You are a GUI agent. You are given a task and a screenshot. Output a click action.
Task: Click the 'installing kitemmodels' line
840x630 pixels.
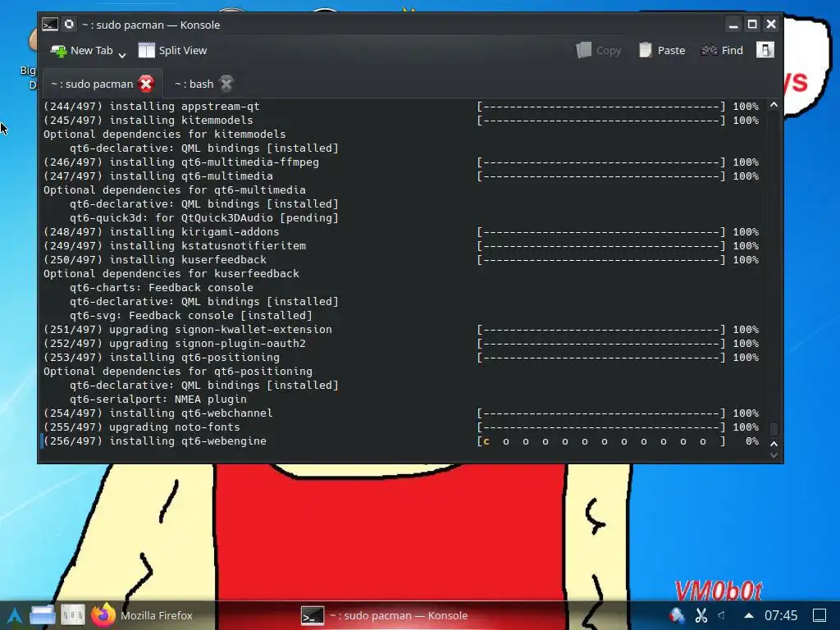click(x=148, y=121)
